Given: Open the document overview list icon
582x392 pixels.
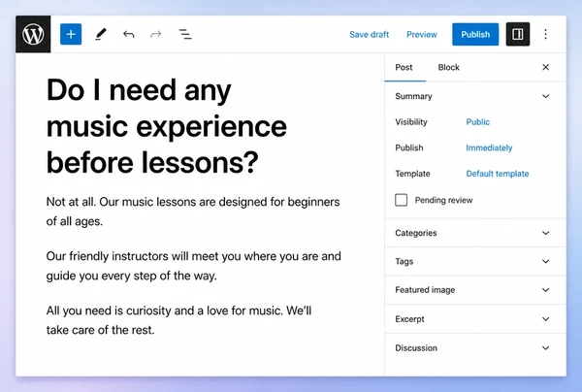Looking at the screenshot, I should [x=185, y=34].
